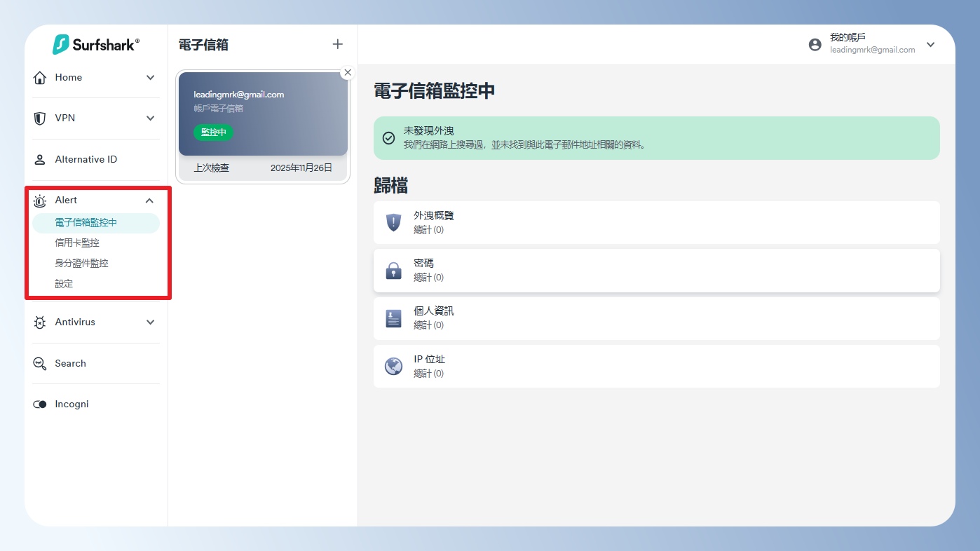
Task: Remove the leadingmrk email card with X
Action: pos(348,73)
